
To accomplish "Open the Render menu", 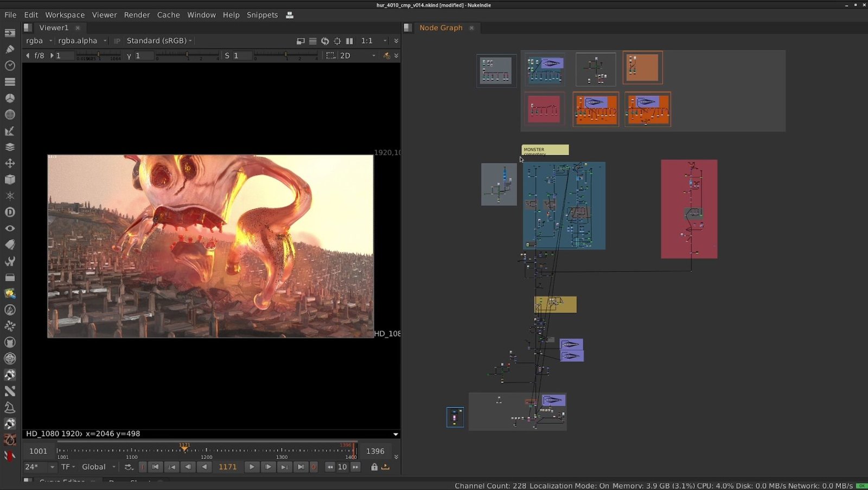I will pyautogui.click(x=137, y=15).
